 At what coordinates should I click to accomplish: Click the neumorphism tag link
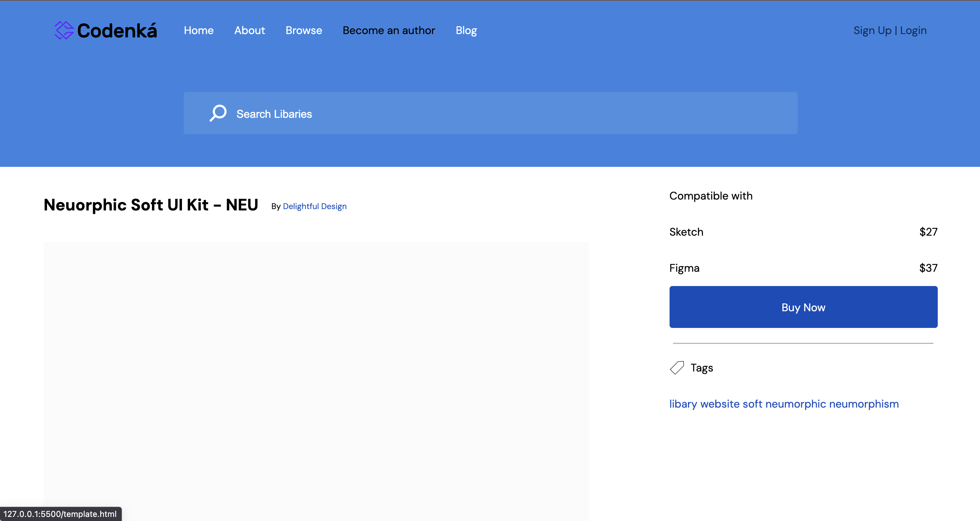[x=863, y=404]
